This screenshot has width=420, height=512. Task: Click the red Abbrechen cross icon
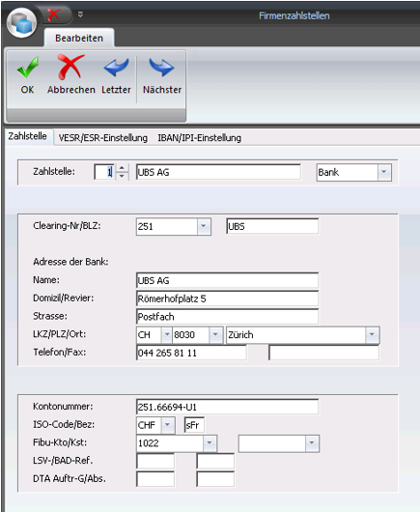coord(70,67)
